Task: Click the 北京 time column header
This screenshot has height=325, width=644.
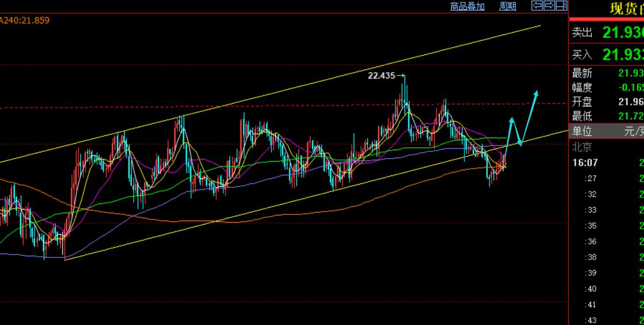Action: pos(582,147)
